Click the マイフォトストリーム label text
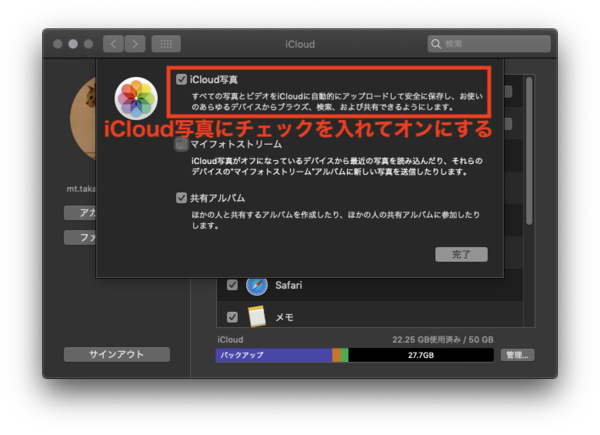The image size is (600, 435). (236, 144)
